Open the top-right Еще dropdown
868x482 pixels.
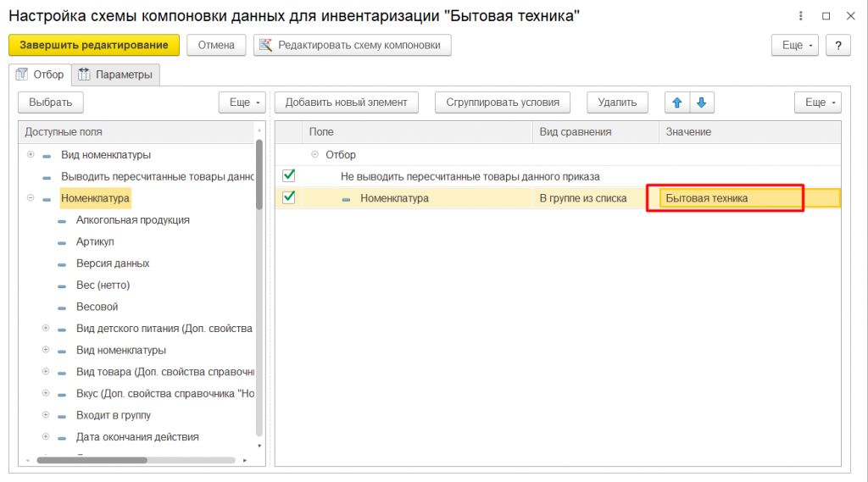[794, 46]
